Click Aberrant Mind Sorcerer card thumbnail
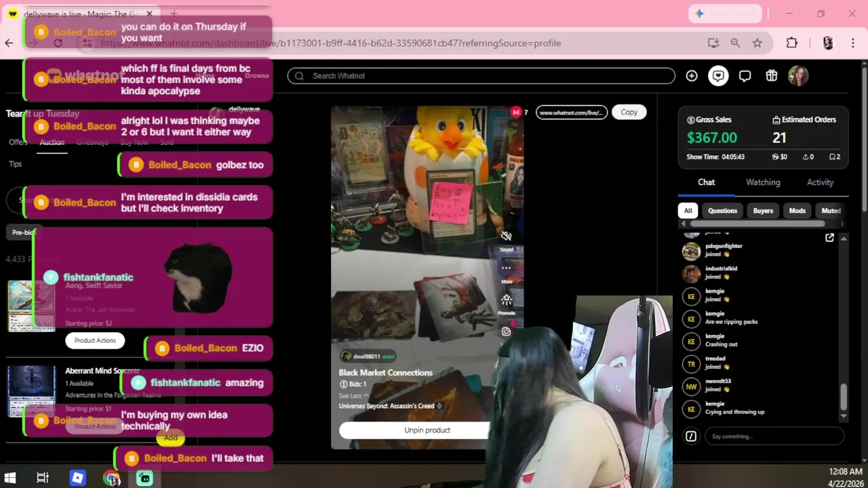 [31, 391]
